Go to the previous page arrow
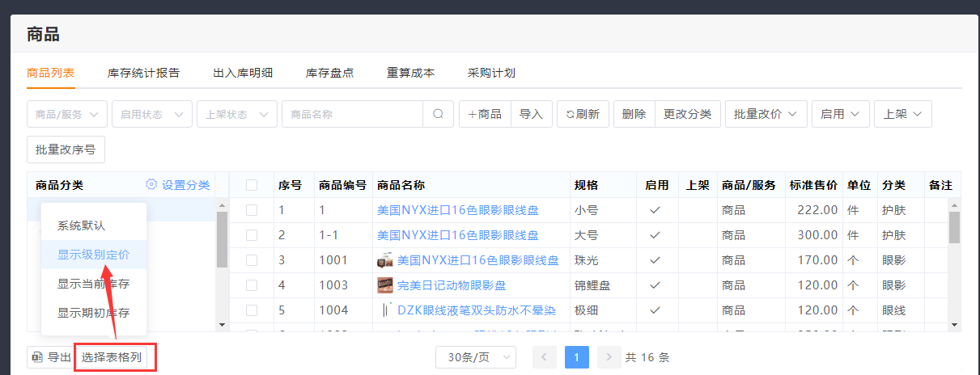The image size is (980, 375). pos(545,357)
